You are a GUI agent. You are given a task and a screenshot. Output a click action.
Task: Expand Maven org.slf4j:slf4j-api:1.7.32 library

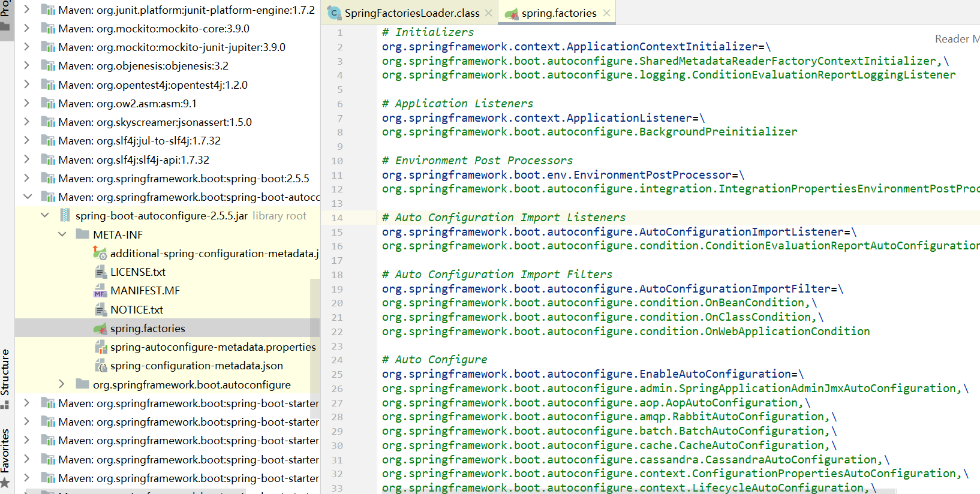(x=27, y=159)
